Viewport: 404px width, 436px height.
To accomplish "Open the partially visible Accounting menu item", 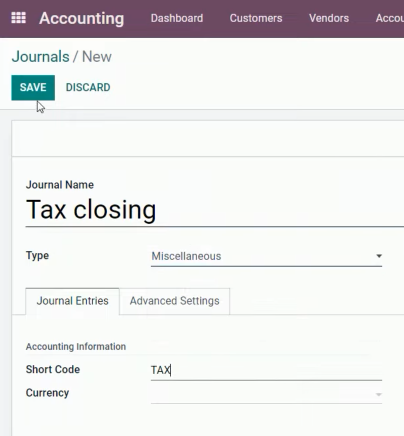I will coord(390,18).
